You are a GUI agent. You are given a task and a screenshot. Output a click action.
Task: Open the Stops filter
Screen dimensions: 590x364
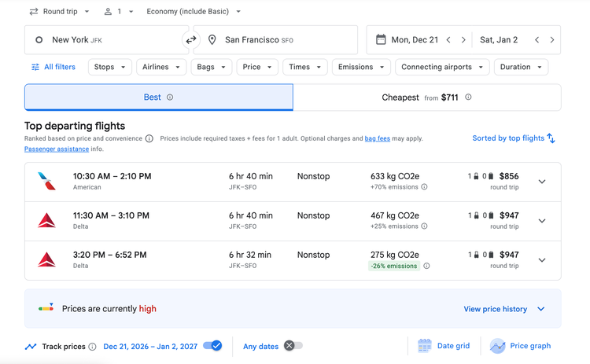point(110,67)
